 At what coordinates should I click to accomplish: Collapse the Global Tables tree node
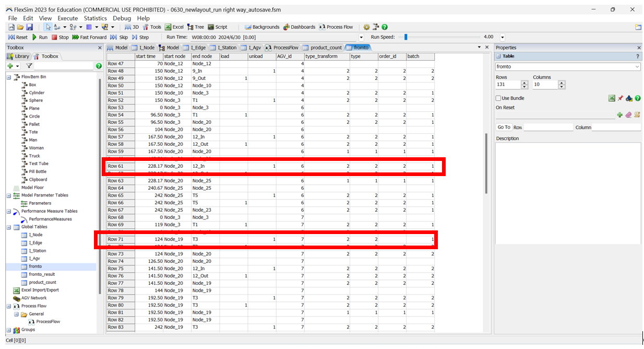(x=9, y=227)
